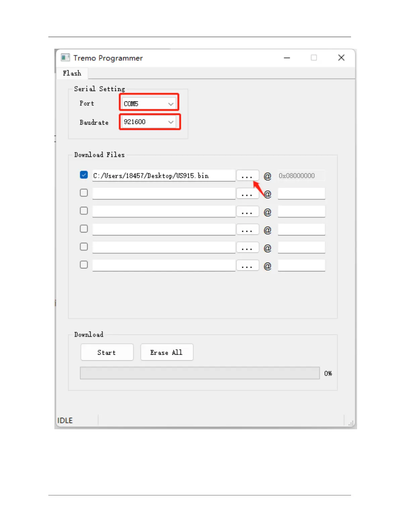Click the US915.bin file path field
Screen dimensions: 399x532
click(x=164, y=176)
